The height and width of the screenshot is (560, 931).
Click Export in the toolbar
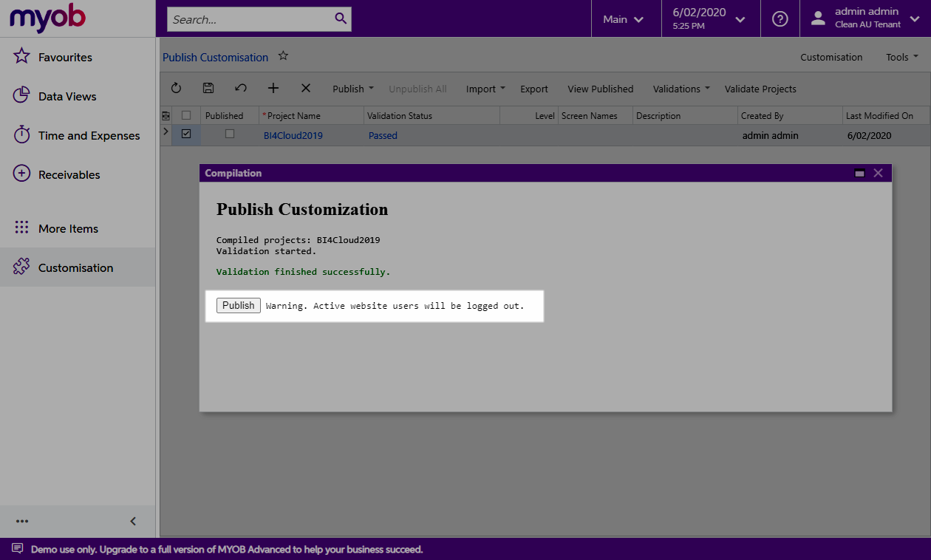click(534, 89)
